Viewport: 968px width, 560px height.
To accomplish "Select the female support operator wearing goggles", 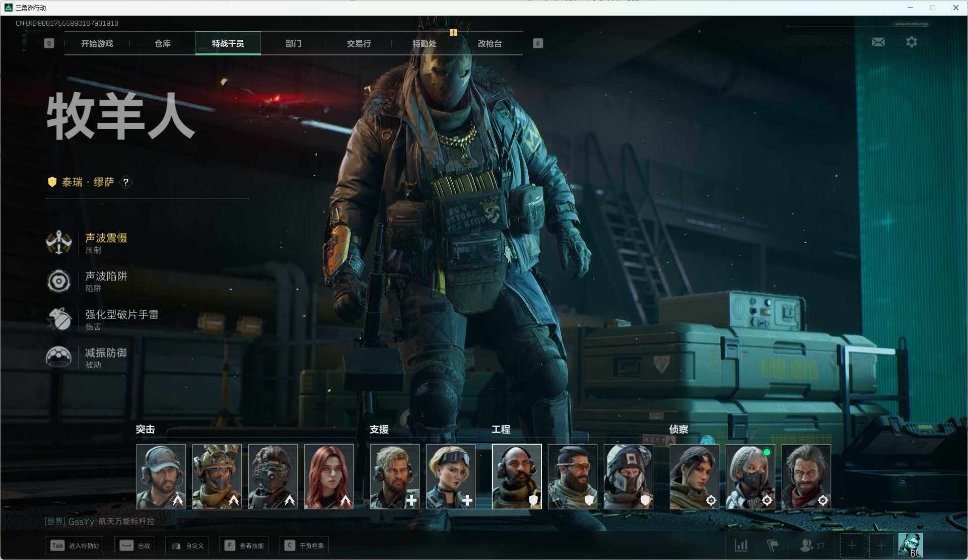I will (x=451, y=476).
